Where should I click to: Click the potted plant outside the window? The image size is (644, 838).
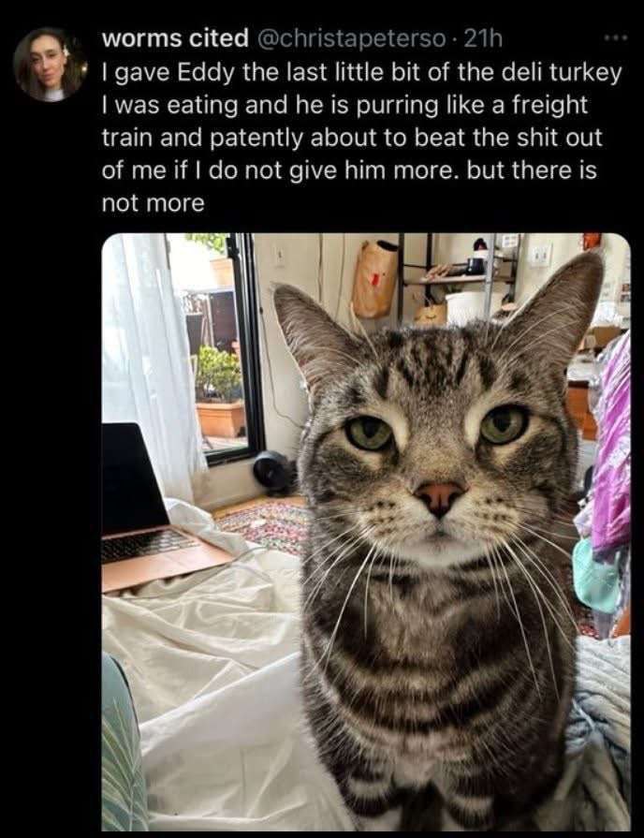219,391
